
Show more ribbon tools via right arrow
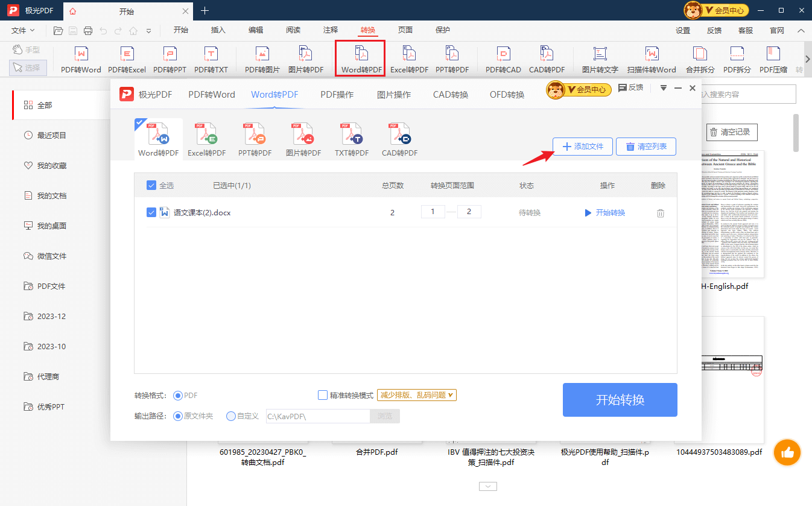(x=808, y=59)
